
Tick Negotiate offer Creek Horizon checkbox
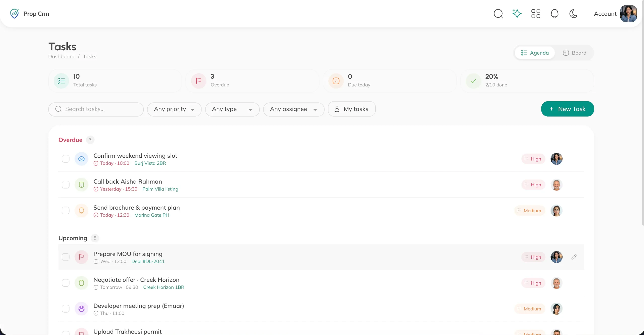tap(66, 283)
